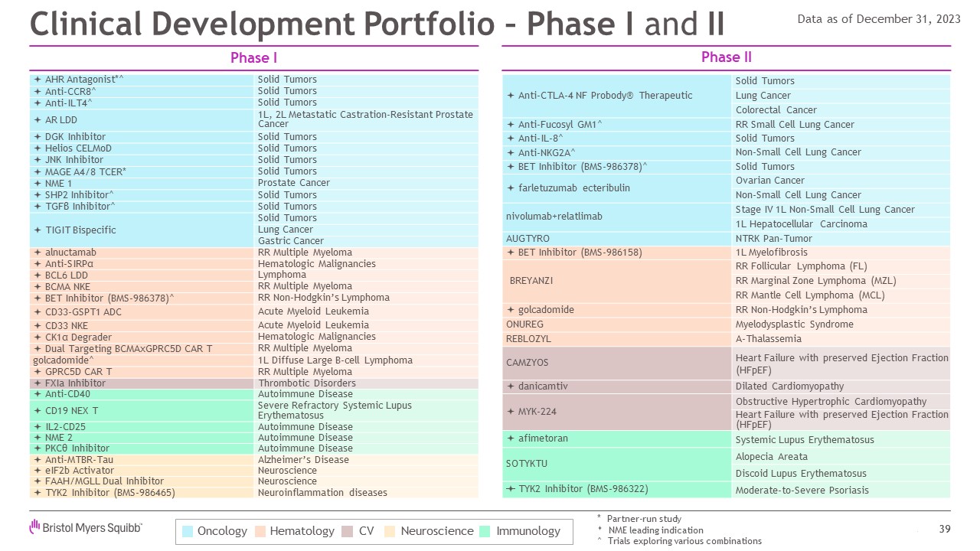Select the DGK Inhibitor entry

[142, 137]
